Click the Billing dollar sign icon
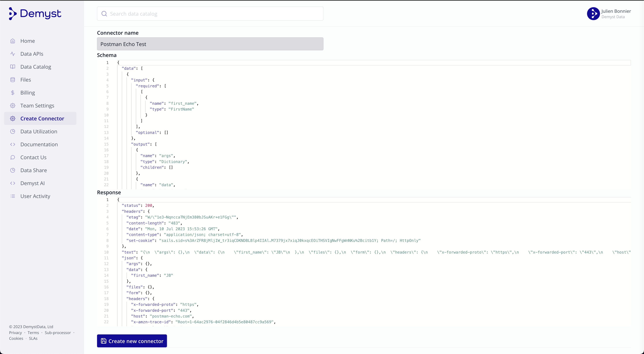This screenshot has height=354, width=644. click(x=13, y=93)
